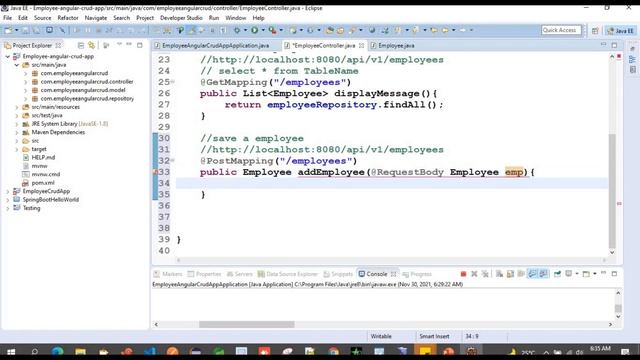
Task: Select the com.employeeangularcrud.repository package
Action: 87,99
